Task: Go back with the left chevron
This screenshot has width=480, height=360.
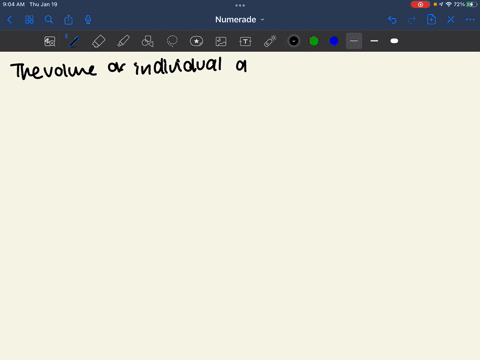Action: (x=9, y=20)
